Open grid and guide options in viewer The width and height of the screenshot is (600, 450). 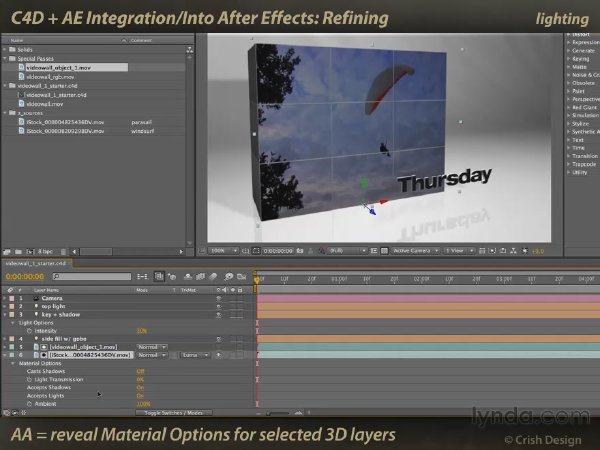pyautogui.click(x=246, y=251)
